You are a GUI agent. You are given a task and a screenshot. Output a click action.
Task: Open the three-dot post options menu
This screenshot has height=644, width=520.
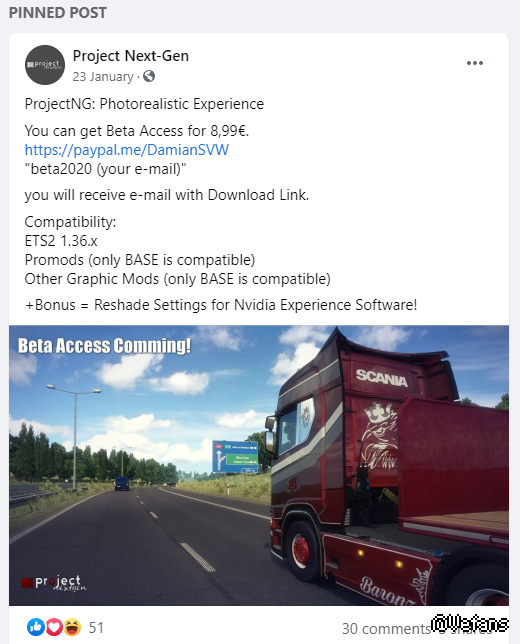coord(474,63)
